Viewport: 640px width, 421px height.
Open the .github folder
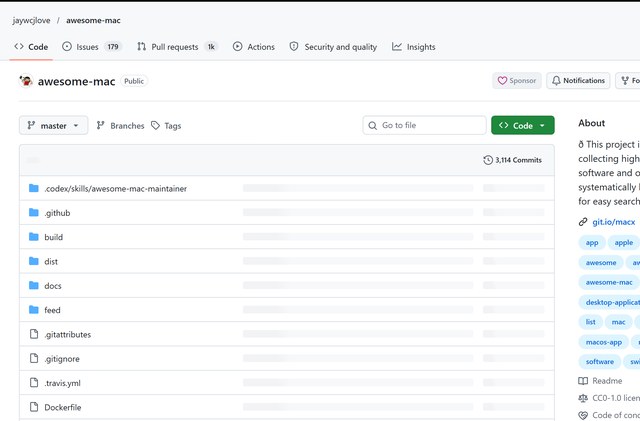point(57,213)
